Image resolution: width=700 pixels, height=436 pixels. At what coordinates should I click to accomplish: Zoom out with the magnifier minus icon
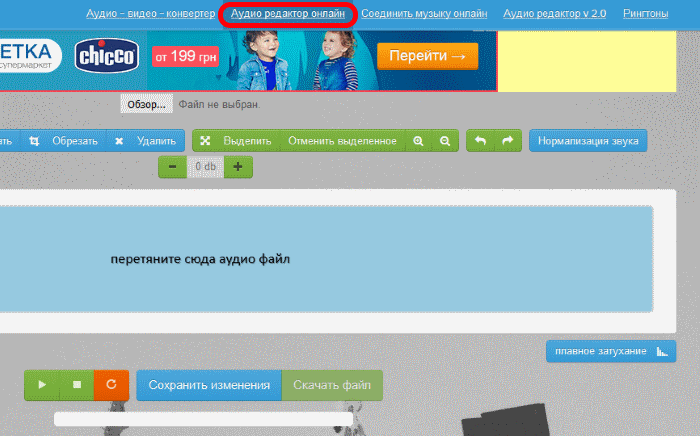pyautogui.click(x=445, y=141)
